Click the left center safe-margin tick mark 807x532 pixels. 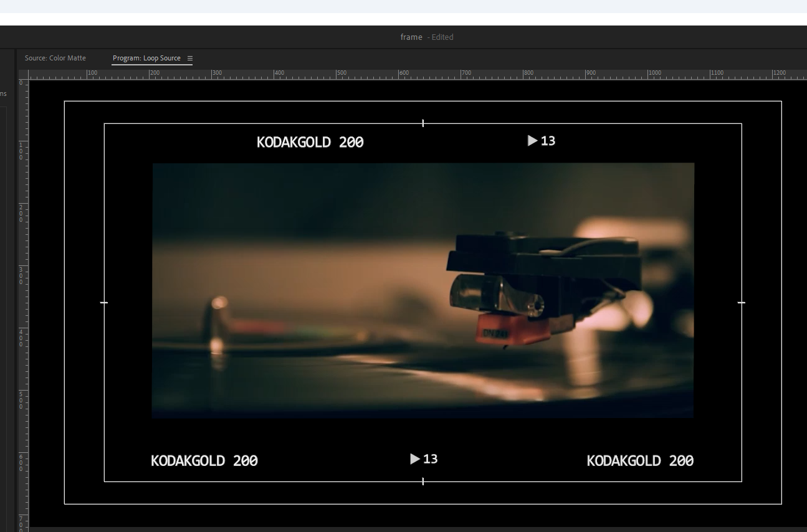104,303
